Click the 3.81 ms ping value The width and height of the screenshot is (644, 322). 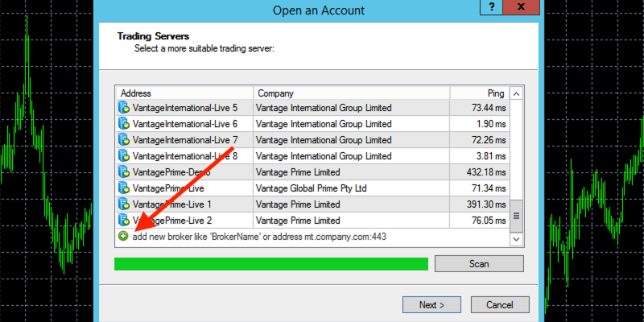click(491, 156)
